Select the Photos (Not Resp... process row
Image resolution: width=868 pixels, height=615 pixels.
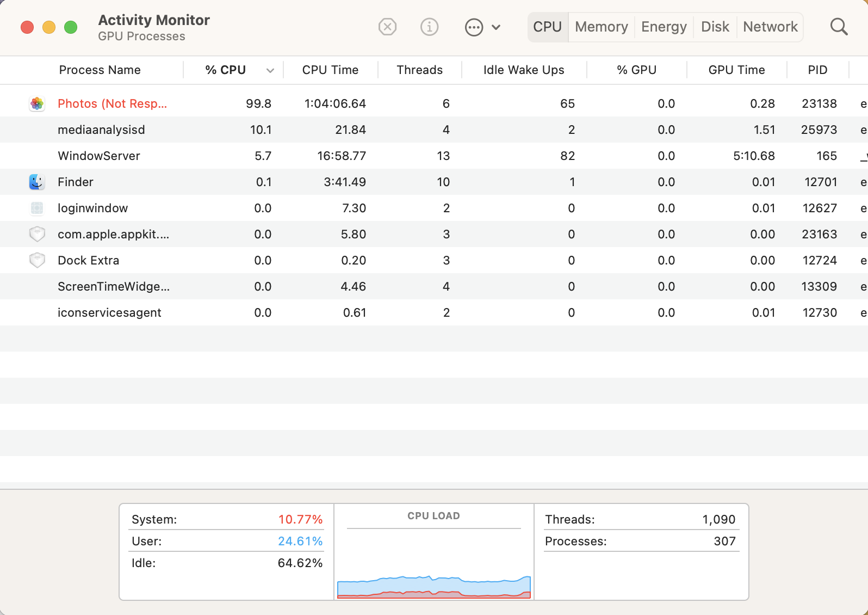(434, 103)
